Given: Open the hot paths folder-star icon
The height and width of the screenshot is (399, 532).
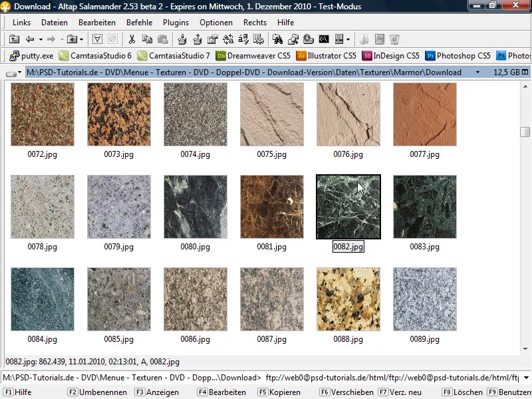Looking at the screenshot, I should point(72,39).
